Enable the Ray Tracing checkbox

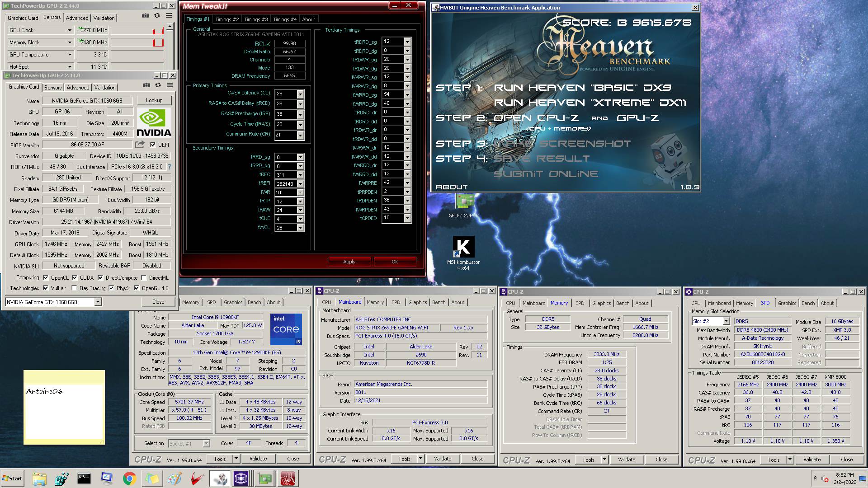tap(74, 288)
